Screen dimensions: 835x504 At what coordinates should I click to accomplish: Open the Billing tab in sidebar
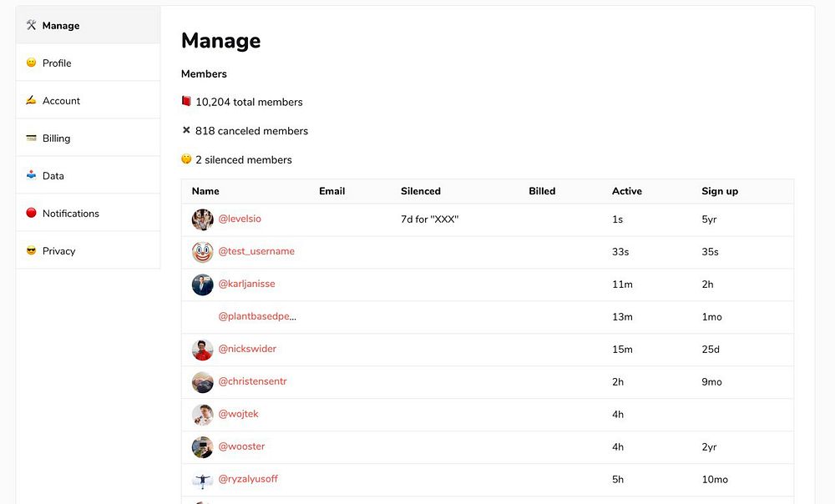pyautogui.click(x=56, y=139)
